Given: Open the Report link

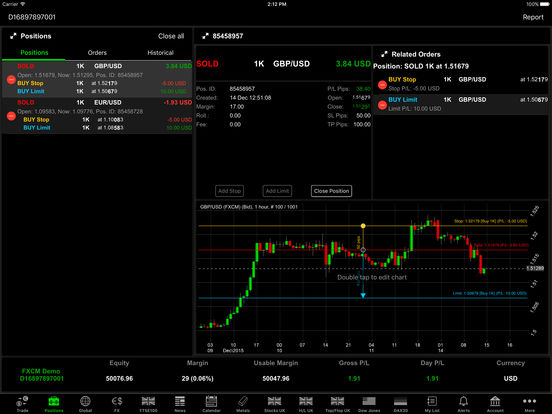Looking at the screenshot, I should click(x=533, y=17).
